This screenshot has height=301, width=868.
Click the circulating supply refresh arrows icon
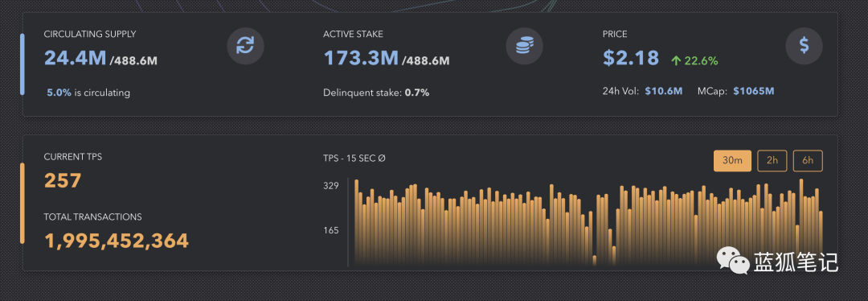(x=245, y=45)
